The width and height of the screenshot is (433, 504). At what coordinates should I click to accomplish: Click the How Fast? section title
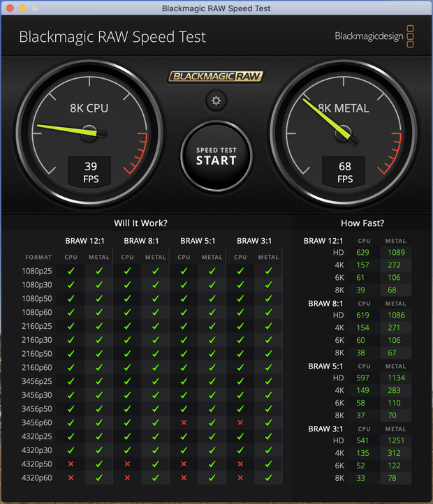tap(362, 223)
